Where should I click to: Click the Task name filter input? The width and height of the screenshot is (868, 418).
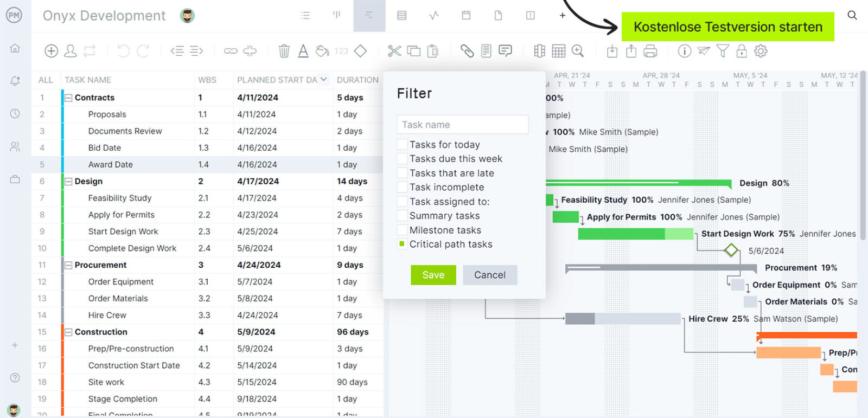click(462, 125)
